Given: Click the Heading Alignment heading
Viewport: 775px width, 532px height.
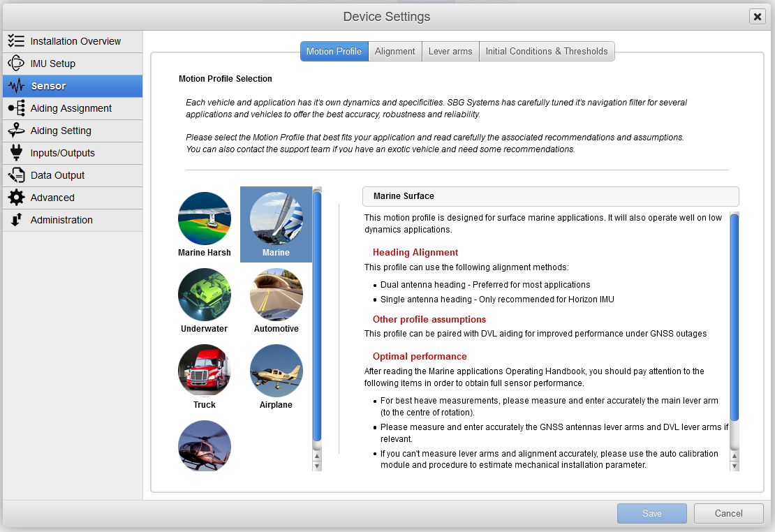Looking at the screenshot, I should point(415,252).
